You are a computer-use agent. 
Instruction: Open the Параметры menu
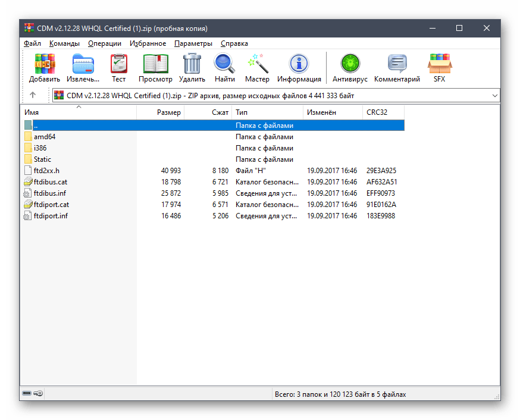pyautogui.click(x=193, y=43)
